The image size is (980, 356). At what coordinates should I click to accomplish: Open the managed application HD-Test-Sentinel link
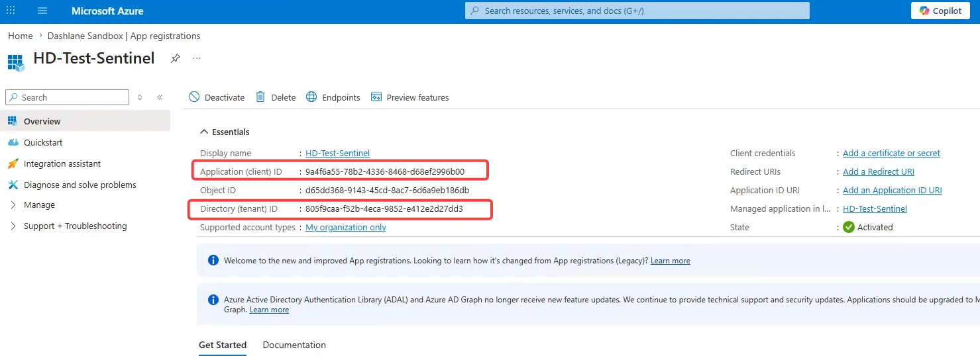[875, 208]
